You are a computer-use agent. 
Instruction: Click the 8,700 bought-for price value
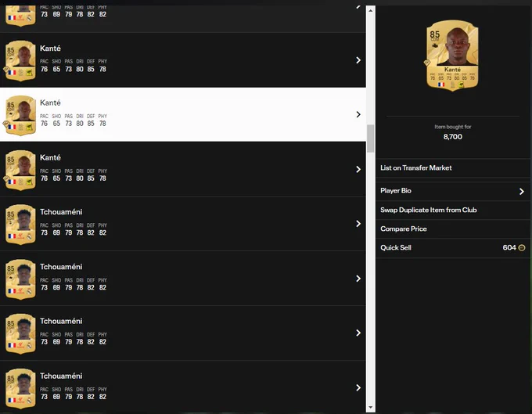[x=453, y=137]
